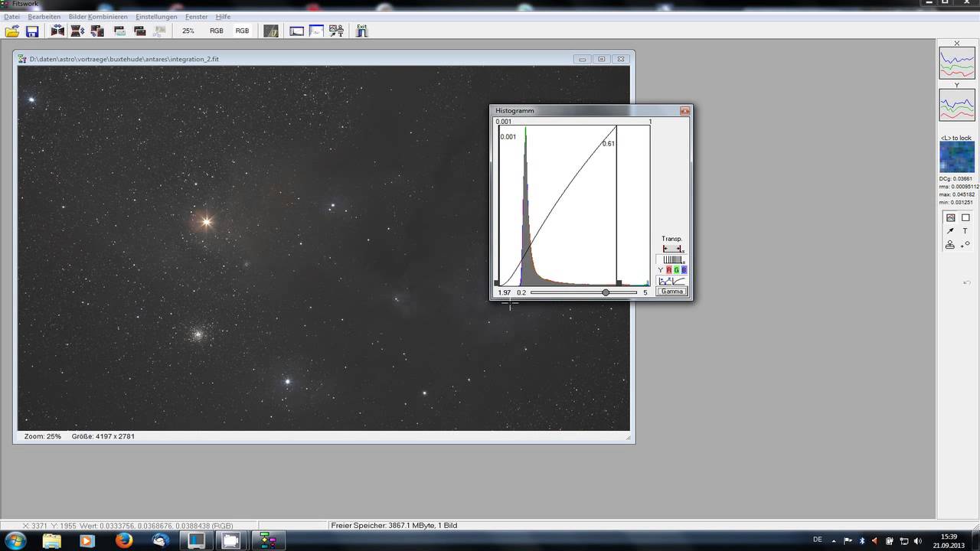
Task: Click the black point marker on histogram
Action: (x=497, y=283)
